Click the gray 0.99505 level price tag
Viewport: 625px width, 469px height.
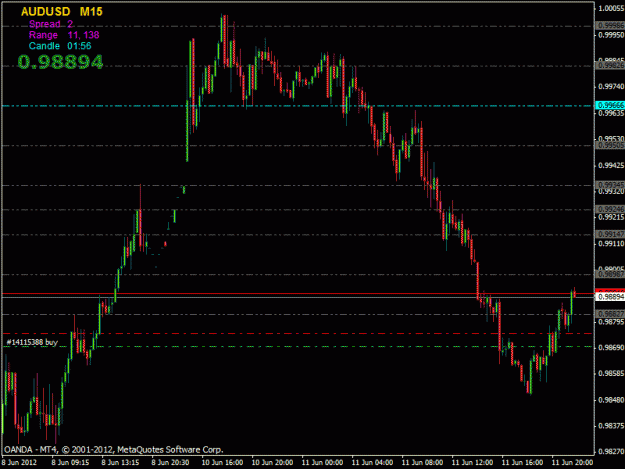point(610,145)
